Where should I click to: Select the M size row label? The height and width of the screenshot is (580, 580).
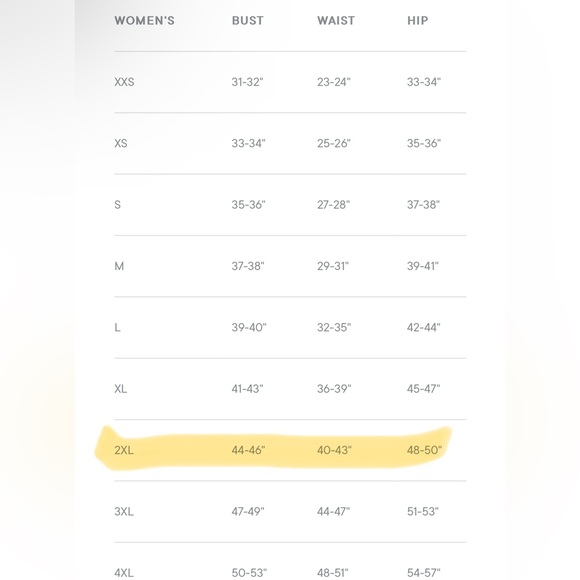point(119,266)
